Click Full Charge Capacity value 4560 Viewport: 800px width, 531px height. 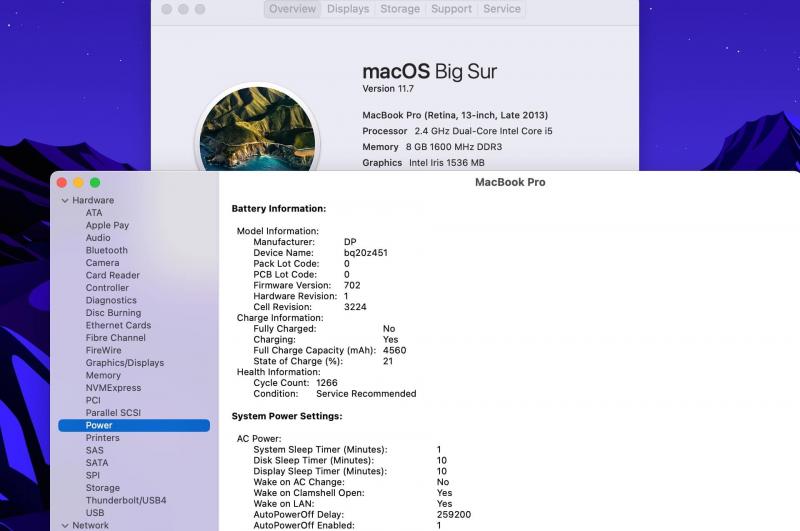394,350
